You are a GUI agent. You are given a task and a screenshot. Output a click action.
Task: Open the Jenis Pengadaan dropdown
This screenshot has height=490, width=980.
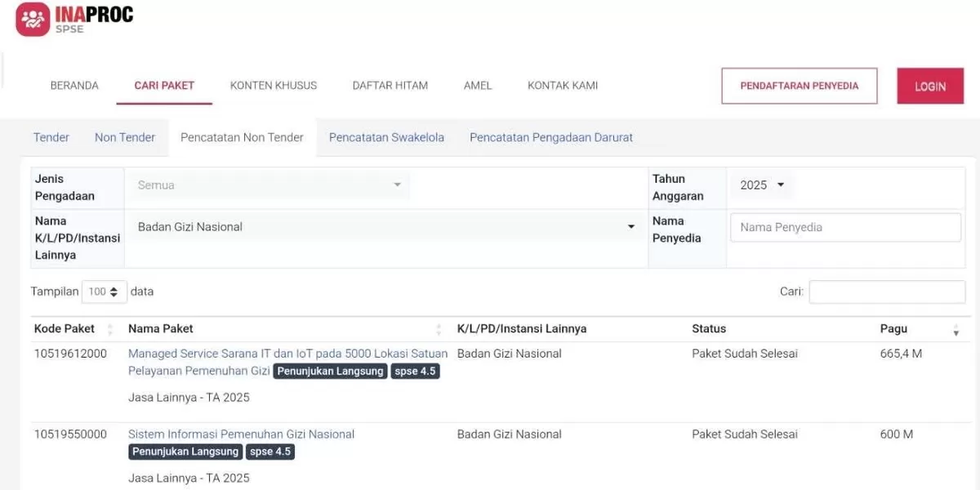tap(268, 185)
